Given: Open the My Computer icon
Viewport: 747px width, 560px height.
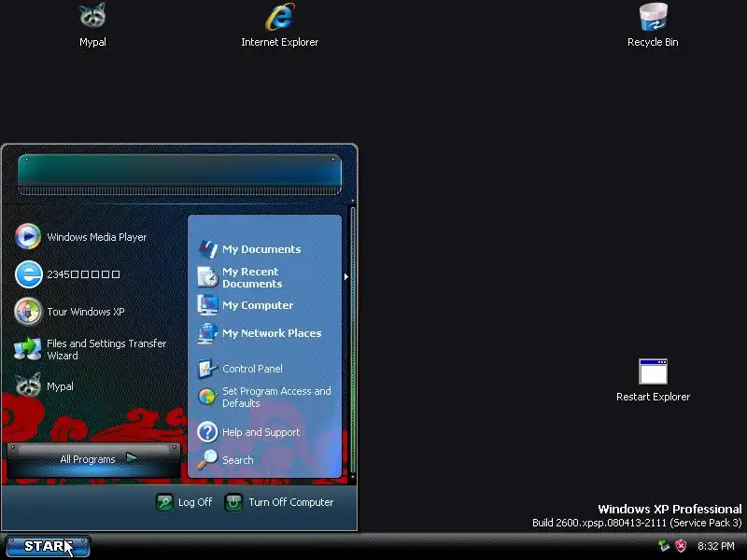Looking at the screenshot, I should (x=207, y=305).
